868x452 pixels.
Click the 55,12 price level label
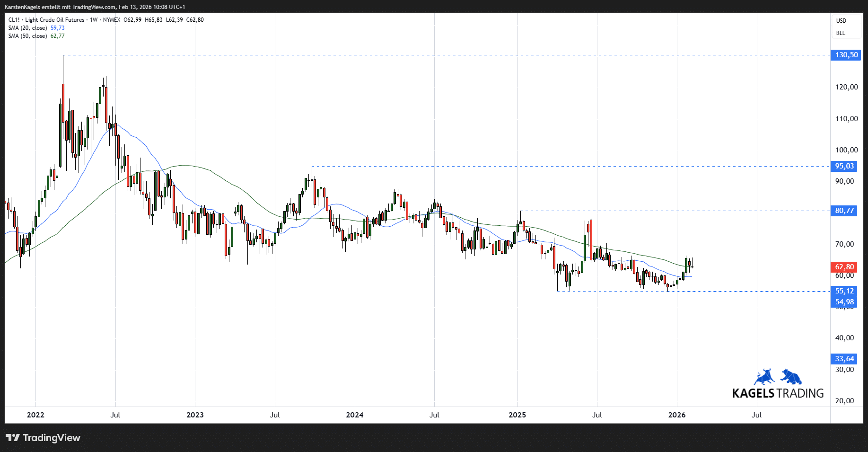[844, 291]
